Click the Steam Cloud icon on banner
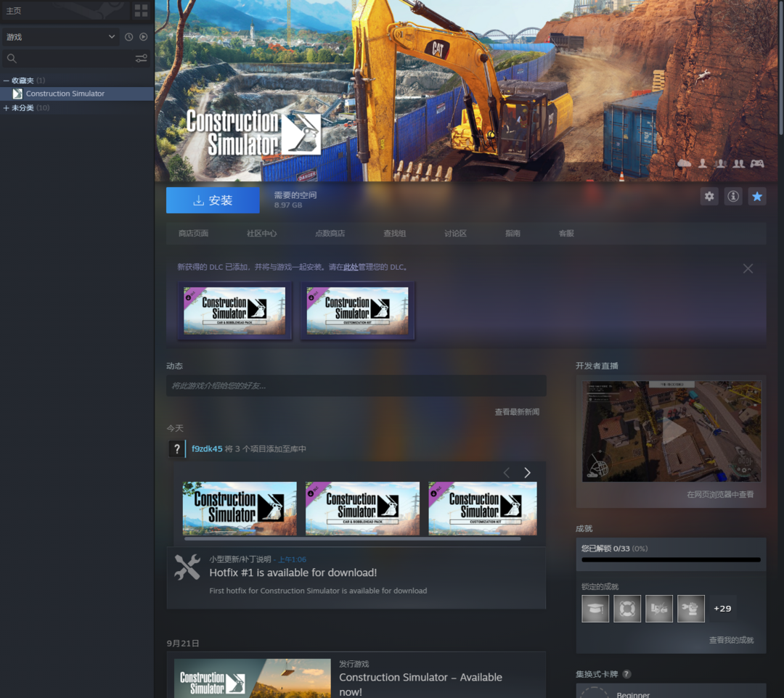Image resolution: width=784 pixels, height=698 pixels. (684, 163)
